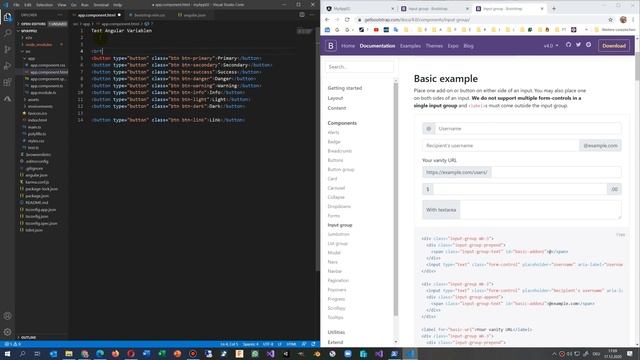The height and width of the screenshot is (360, 640).
Task: Open the Search view in VS Code activity bar
Action: [7, 33]
